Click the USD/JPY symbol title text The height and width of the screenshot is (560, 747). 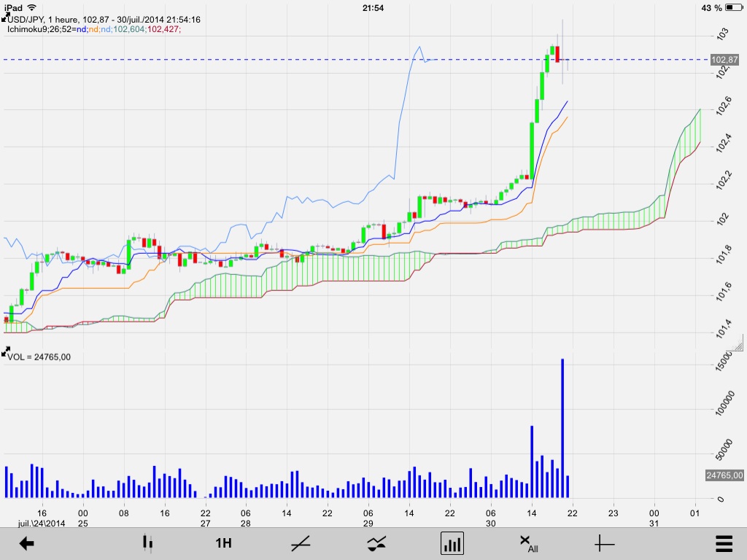pyautogui.click(x=26, y=20)
